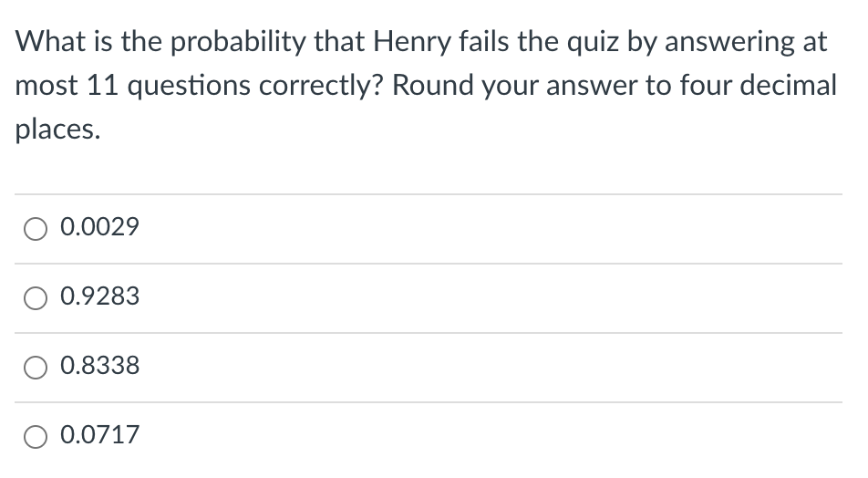Viewport: 868px width, 478px height.
Task: Click the 0.0029 answer label text
Action: pos(99,227)
